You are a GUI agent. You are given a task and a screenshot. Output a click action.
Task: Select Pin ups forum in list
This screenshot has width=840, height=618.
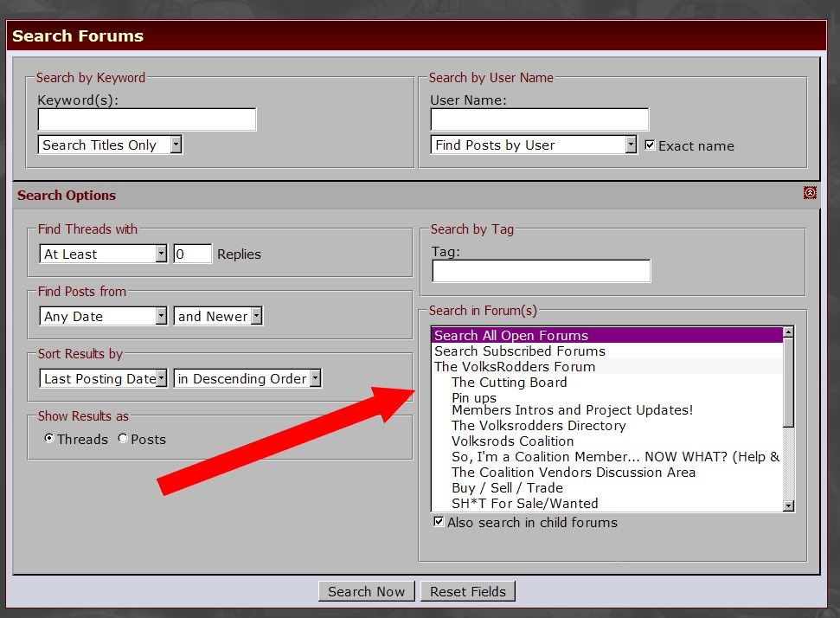tap(607, 397)
